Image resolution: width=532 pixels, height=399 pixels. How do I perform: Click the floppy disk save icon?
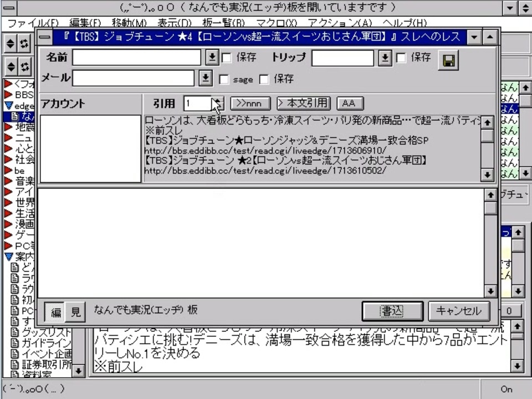pyautogui.click(x=448, y=60)
